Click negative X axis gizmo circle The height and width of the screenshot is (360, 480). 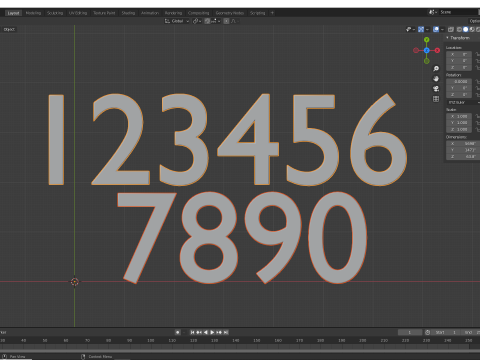coord(416,50)
